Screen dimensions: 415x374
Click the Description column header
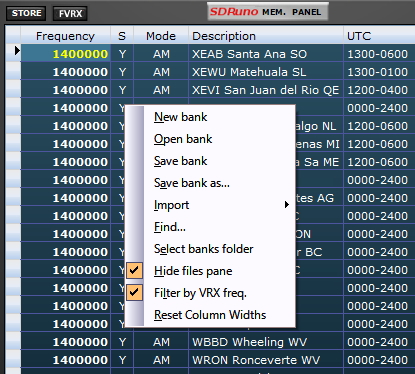pyautogui.click(x=266, y=36)
